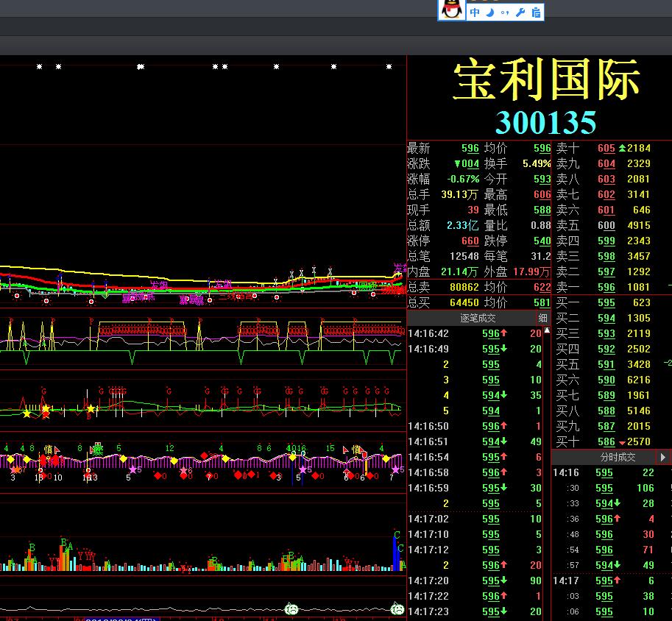Expand the arrow next to 分时成交
The width and height of the screenshot is (672, 621).
pyautogui.click(x=663, y=457)
